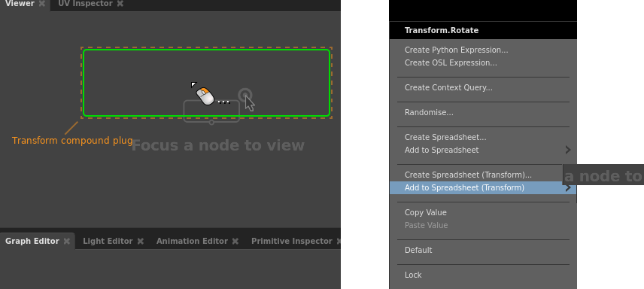Expand Add to Spreadsheet (Transform) submenu arrow
644x289 pixels.
(x=568, y=188)
